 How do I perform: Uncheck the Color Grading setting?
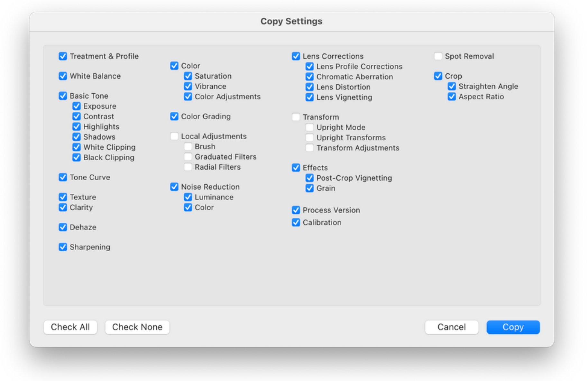(x=174, y=116)
